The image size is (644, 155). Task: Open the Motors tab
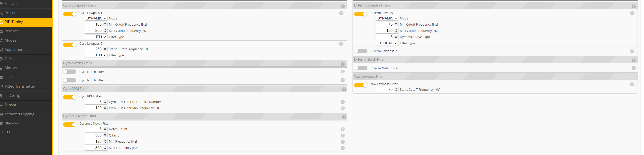[26, 68]
